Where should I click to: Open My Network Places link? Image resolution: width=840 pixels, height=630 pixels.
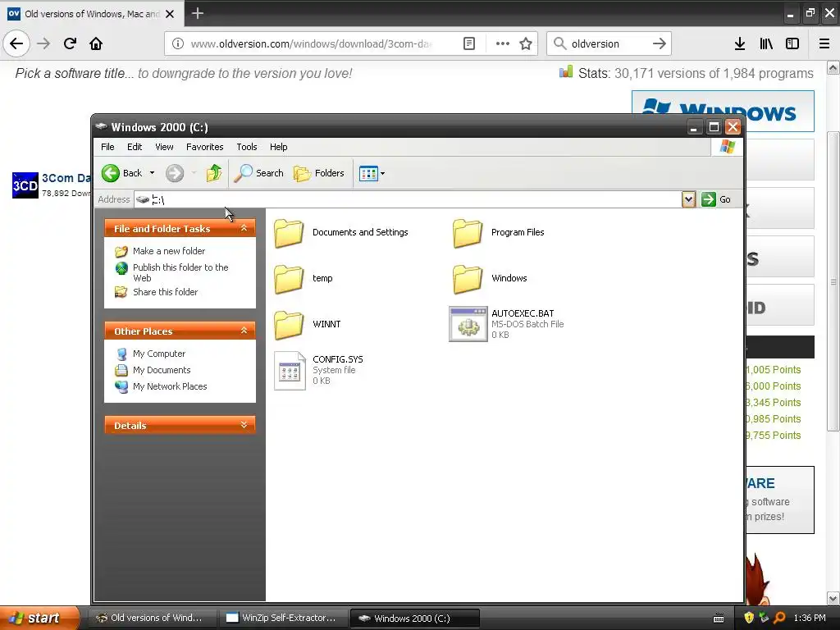170,386
